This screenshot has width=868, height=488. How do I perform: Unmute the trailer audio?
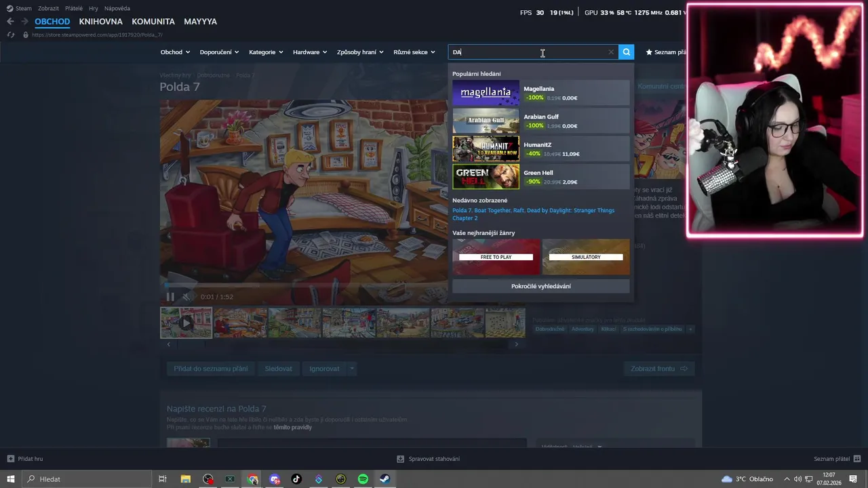coord(186,297)
